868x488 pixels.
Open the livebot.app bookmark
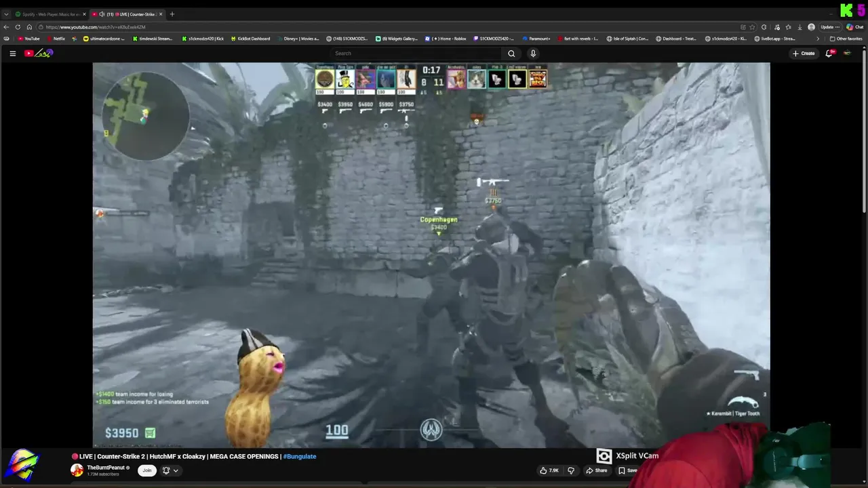point(774,39)
